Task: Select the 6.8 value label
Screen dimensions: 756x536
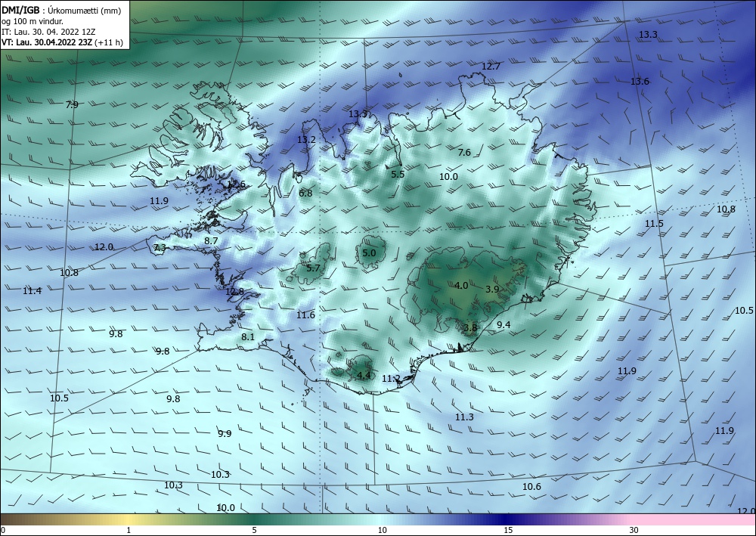Action: coord(305,194)
